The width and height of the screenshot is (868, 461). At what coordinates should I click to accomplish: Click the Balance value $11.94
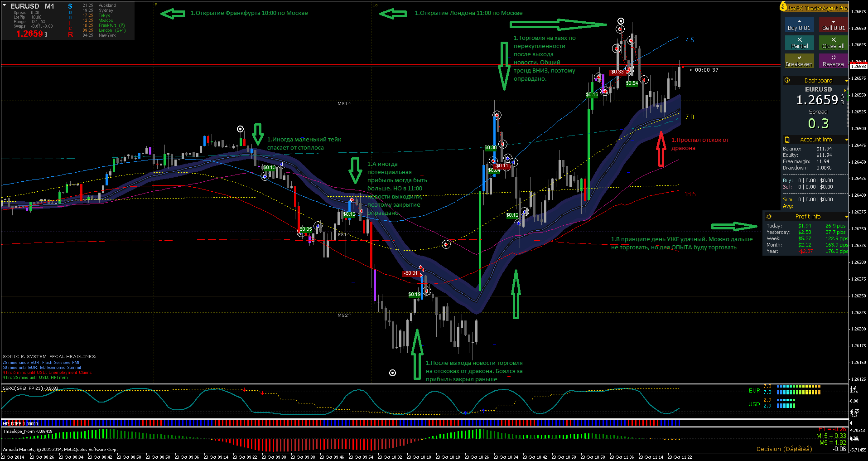tap(824, 149)
